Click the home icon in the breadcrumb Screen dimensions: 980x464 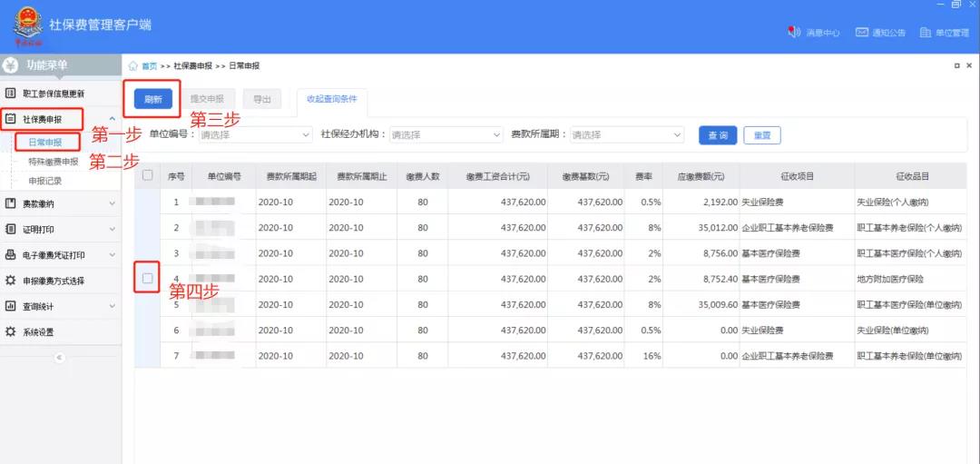(x=133, y=66)
